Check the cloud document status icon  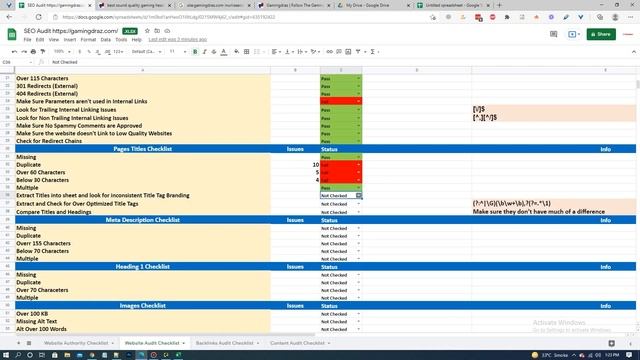tap(167, 31)
